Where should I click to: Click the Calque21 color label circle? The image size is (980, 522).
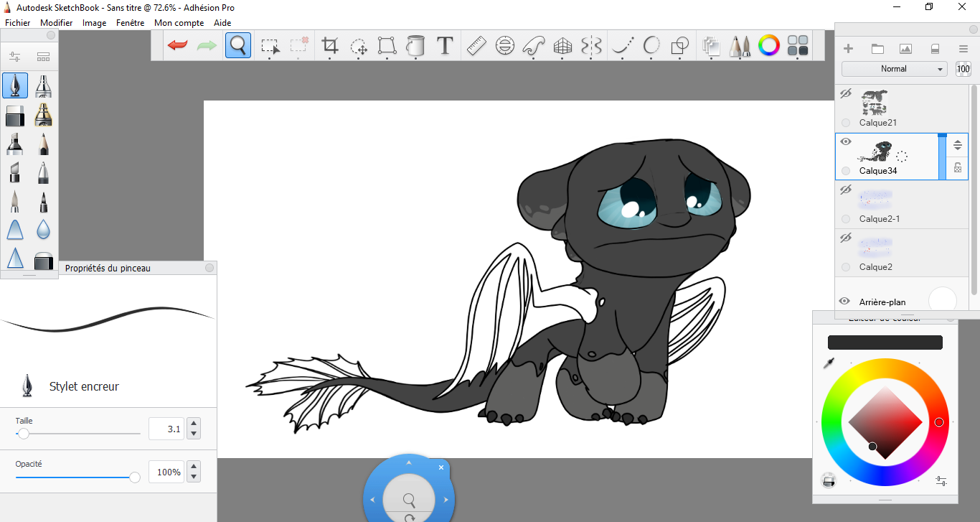(x=846, y=123)
